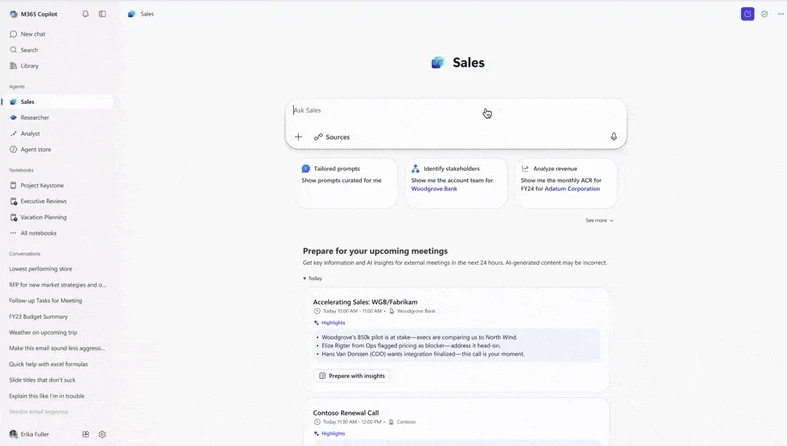Open the Sources button
787x446 pixels.
click(332, 137)
